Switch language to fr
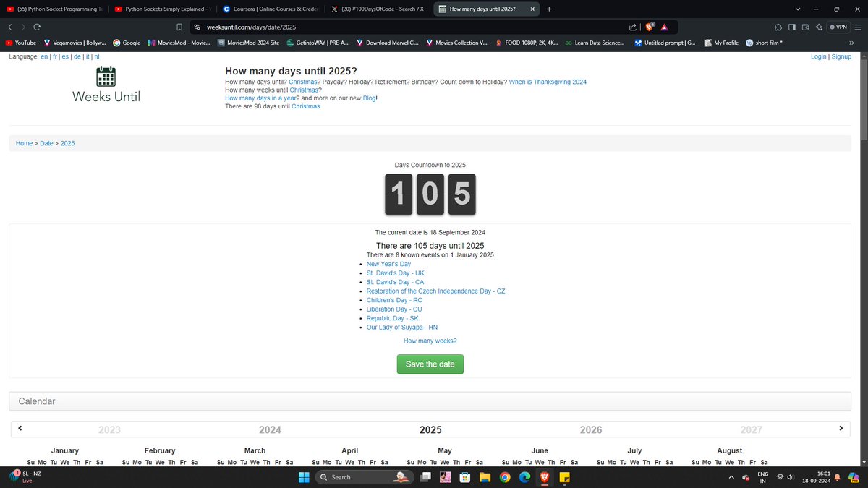 click(x=54, y=56)
